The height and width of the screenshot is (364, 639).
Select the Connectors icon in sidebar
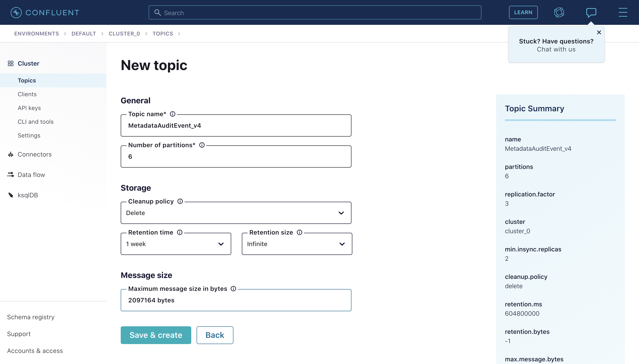(10, 154)
